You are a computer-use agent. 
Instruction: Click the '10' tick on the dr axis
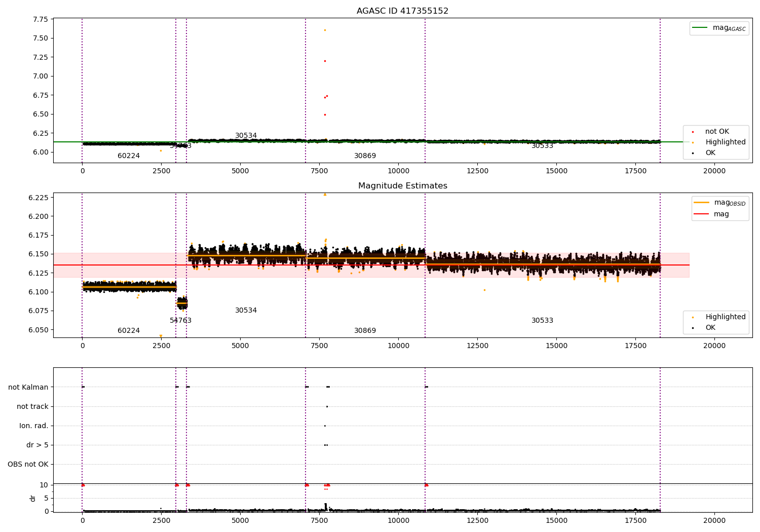pyautogui.click(x=44, y=485)
